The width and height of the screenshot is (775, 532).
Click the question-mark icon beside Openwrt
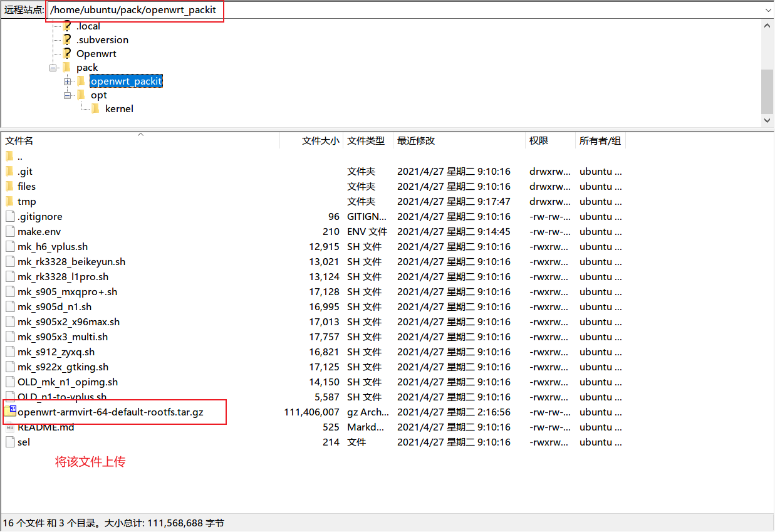(x=67, y=54)
